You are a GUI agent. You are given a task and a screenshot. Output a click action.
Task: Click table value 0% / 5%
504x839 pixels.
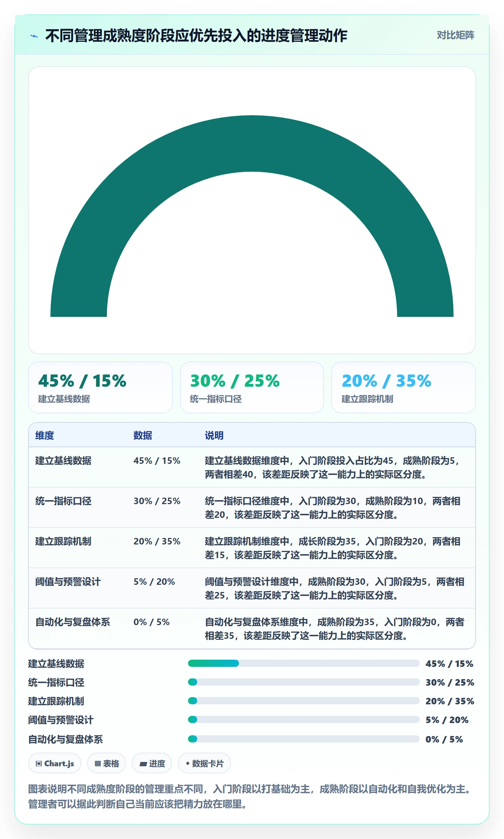pos(152,622)
